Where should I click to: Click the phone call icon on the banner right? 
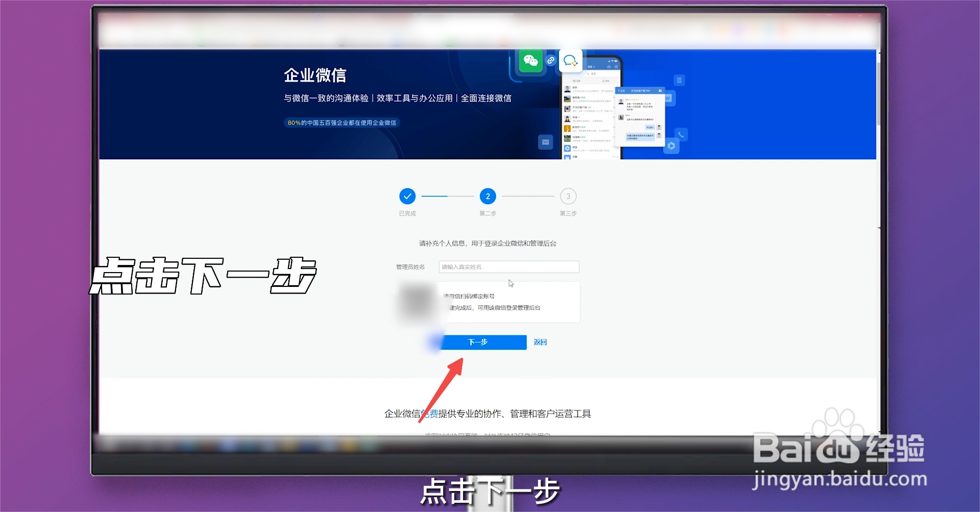click(x=681, y=135)
